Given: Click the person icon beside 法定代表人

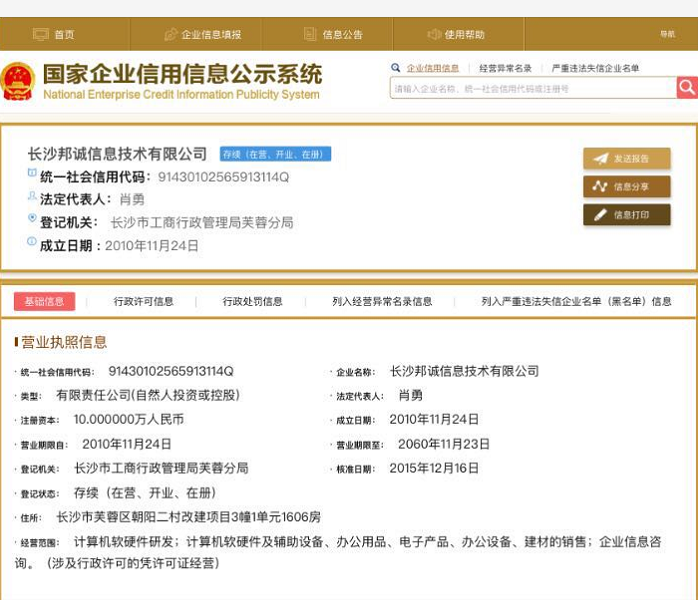Looking at the screenshot, I should [32, 197].
